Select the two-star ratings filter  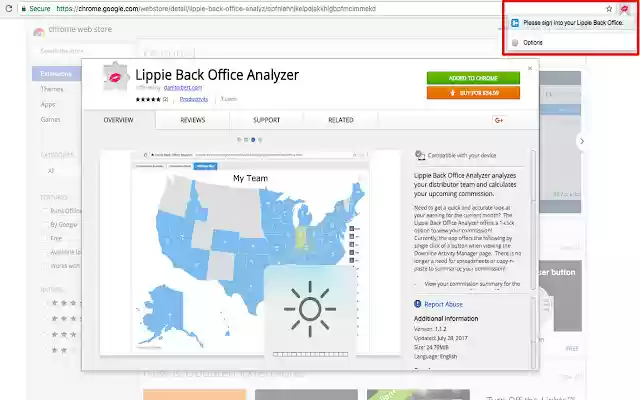tap(61, 350)
